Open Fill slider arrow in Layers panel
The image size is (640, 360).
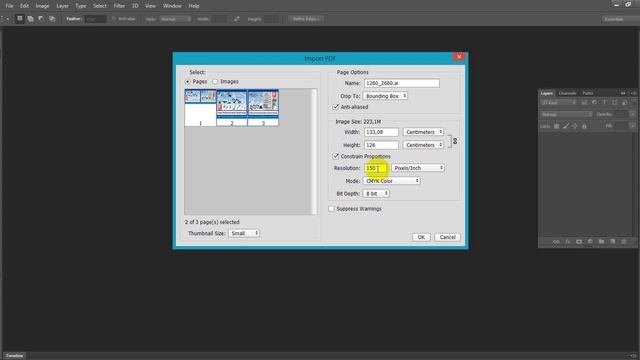click(632, 127)
